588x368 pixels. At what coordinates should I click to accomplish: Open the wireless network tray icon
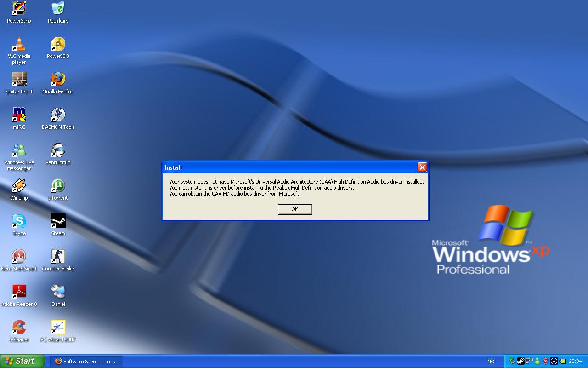pyautogui.click(x=529, y=361)
